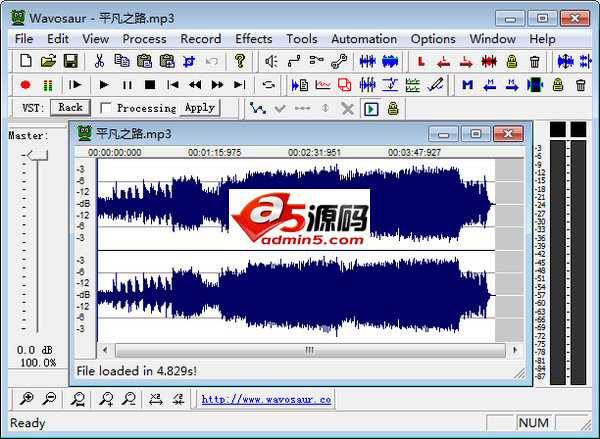This screenshot has width=600, height=439.
Task: Crop the audio with the blue crop icon
Action: point(189,61)
